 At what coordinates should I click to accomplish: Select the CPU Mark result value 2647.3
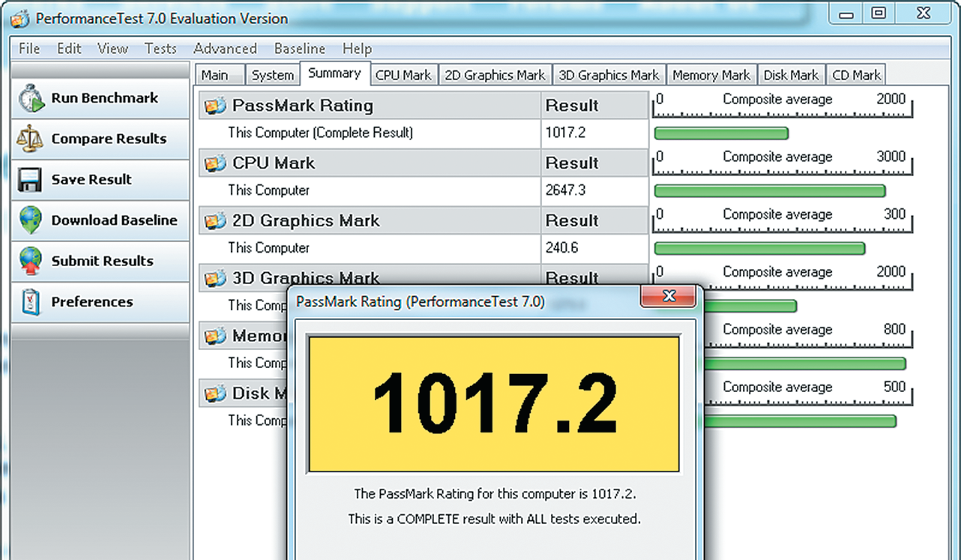coord(565,190)
